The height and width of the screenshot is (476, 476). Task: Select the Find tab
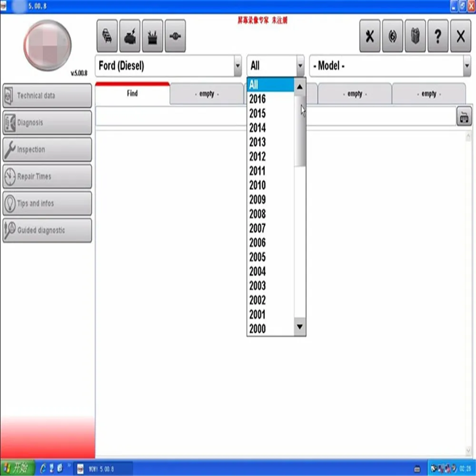click(132, 93)
